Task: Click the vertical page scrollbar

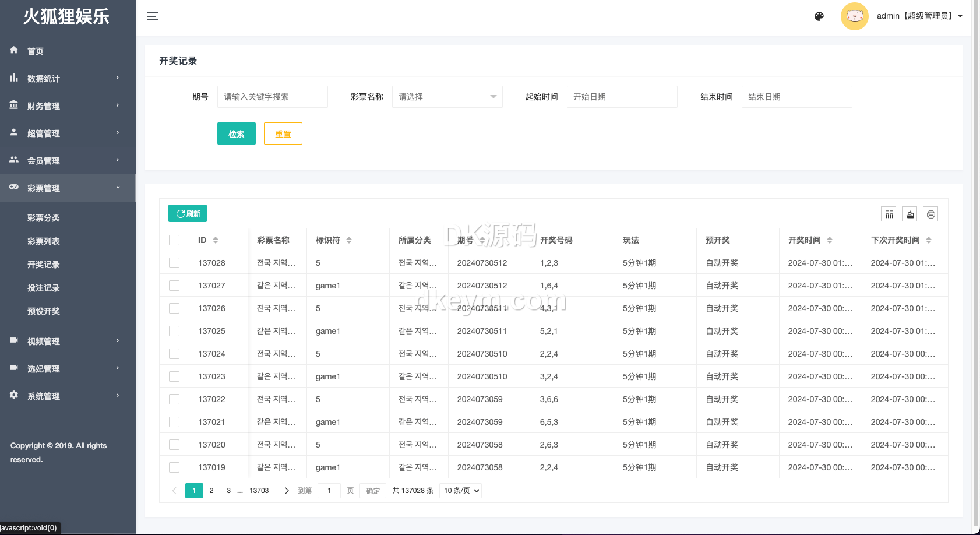Action: 976,262
